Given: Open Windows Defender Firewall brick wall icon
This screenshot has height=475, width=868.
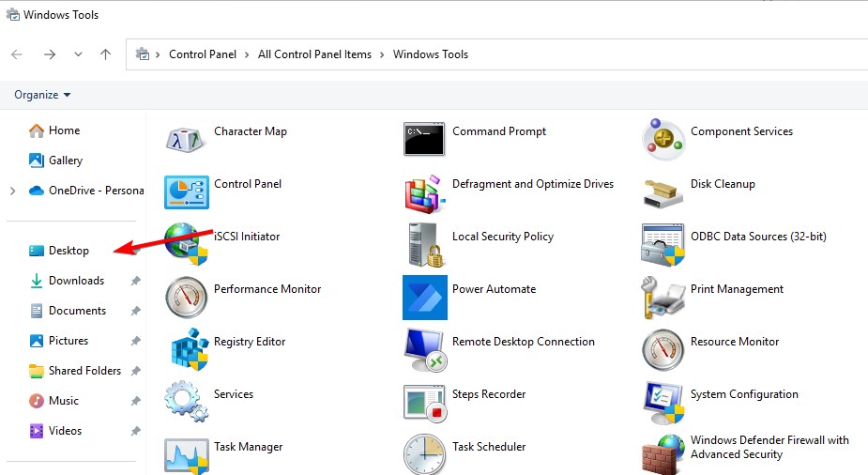Looking at the screenshot, I should coord(663,455).
